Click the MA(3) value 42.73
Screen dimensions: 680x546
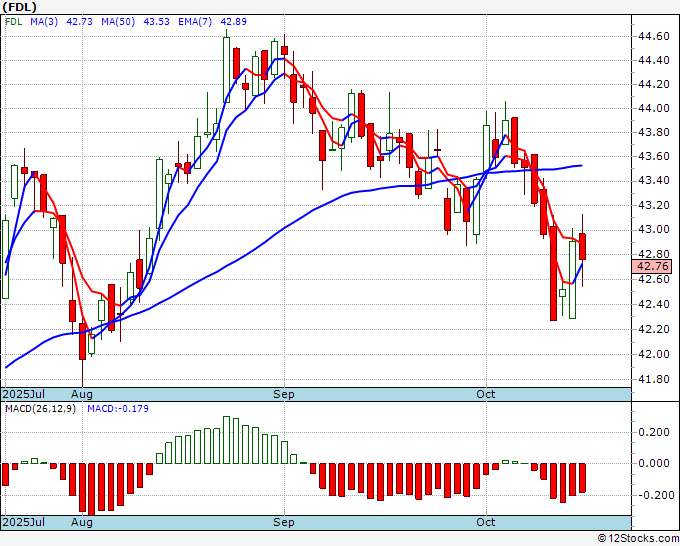(x=79, y=22)
